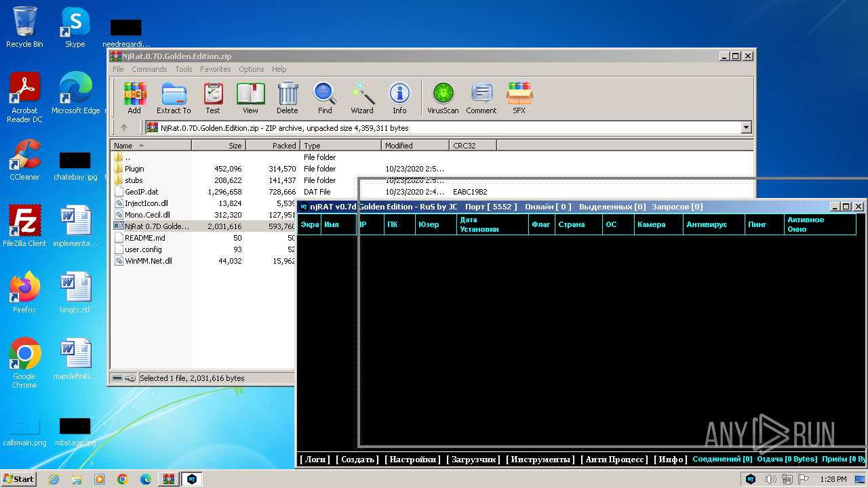The image size is (868, 488).
Task: Open the Options menu
Action: point(251,69)
